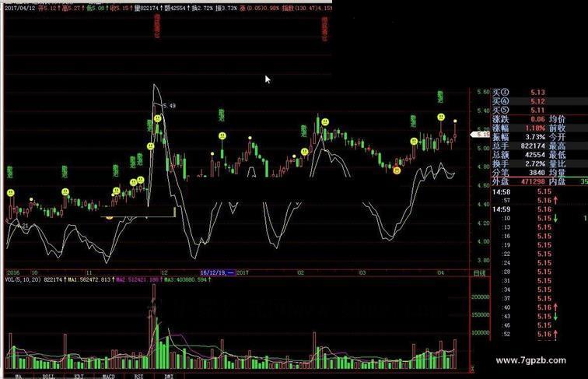Select the RSI indicator tab

click(138, 376)
